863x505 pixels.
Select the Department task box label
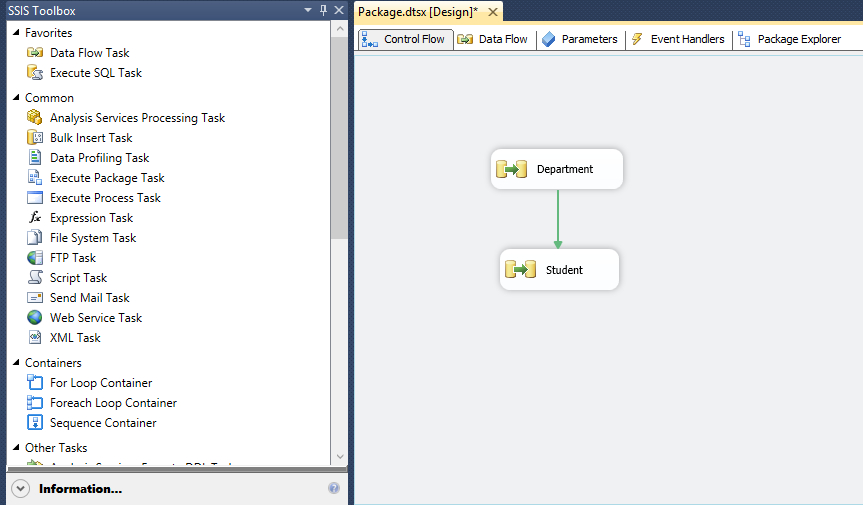coord(565,169)
